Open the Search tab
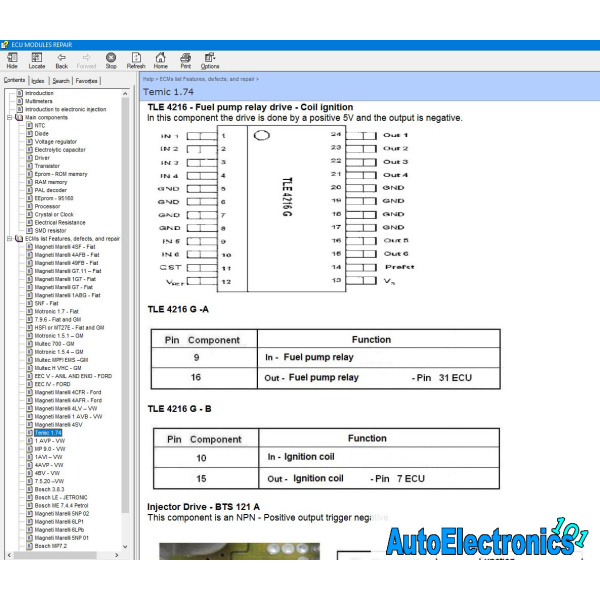Viewport: 600px width, 600px height. coord(61,81)
